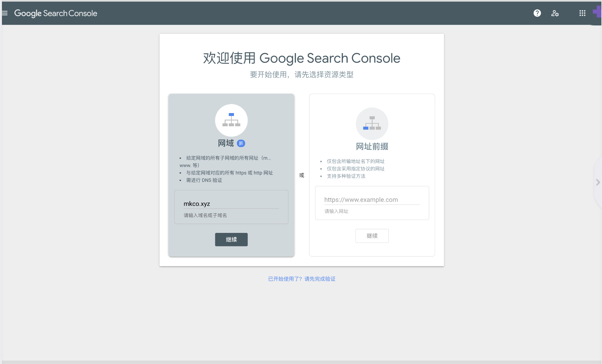Image resolution: width=602 pixels, height=364 pixels.
Task: Focus the https://www.example.com URL field
Action: (372, 200)
